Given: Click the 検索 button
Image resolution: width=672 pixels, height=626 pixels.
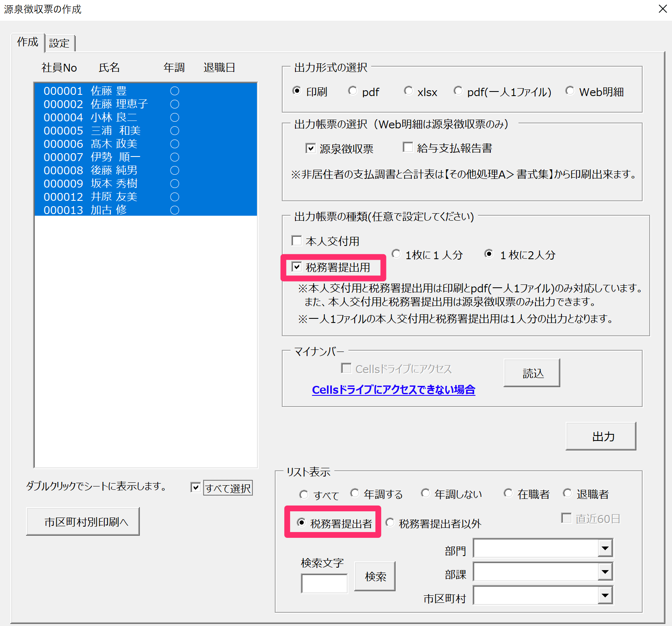Looking at the screenshot, I should tap(375, 576).
